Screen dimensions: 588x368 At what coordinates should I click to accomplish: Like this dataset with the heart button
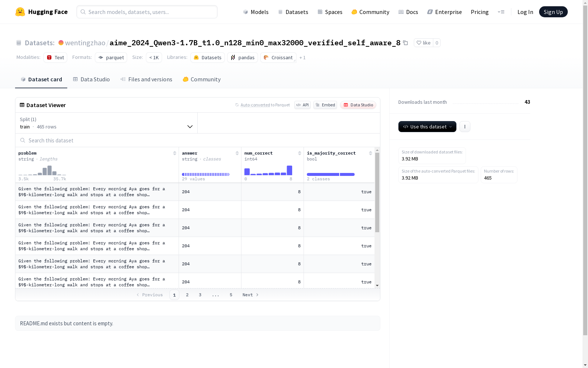tap(423, 43)
